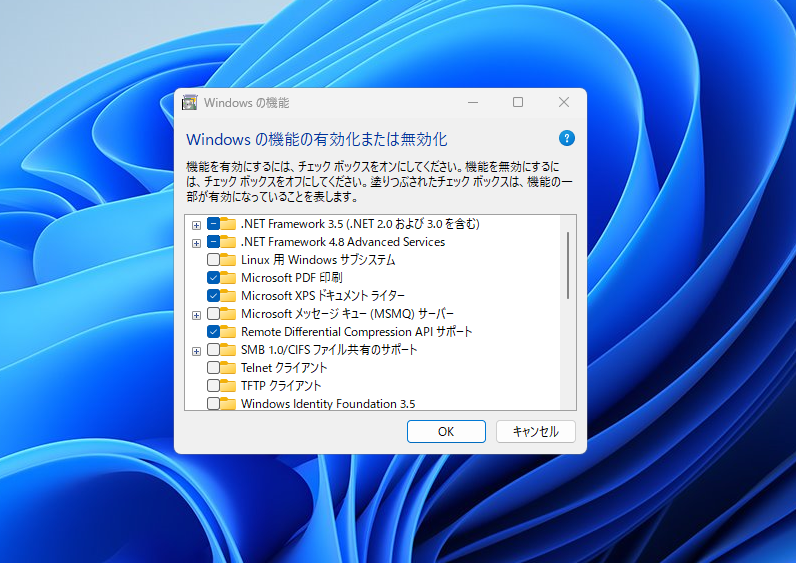Close the Windows の機能 dialog
This screenshot has width=796, height=563.
coord(563,103)
